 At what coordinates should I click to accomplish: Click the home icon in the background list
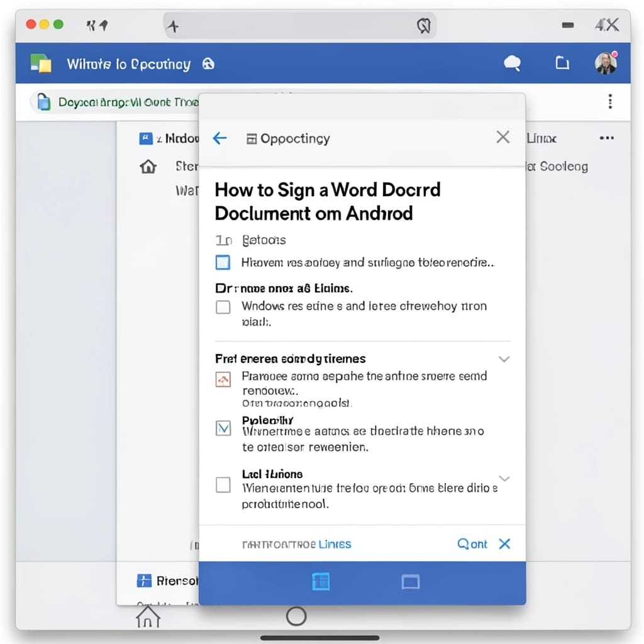[148, 166]
